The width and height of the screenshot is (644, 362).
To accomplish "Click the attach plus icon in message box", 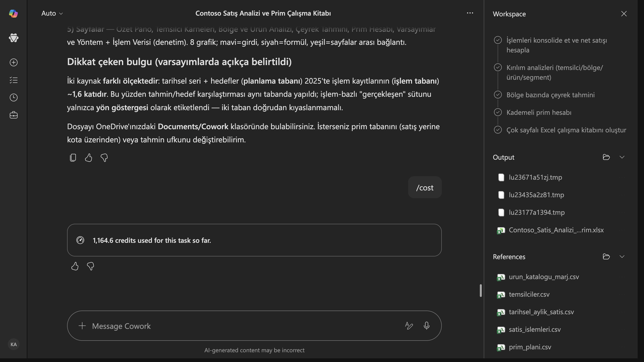I will point(82,326).
